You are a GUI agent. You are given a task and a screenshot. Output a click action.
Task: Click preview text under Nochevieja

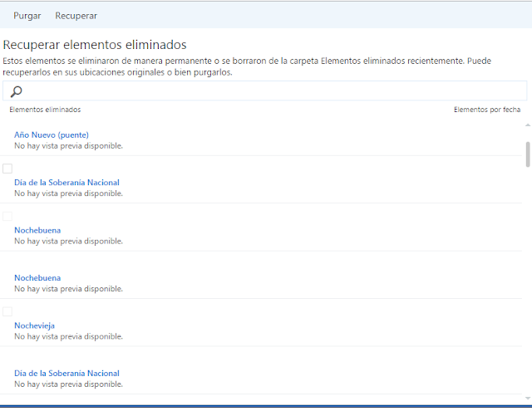coord(68,336)
